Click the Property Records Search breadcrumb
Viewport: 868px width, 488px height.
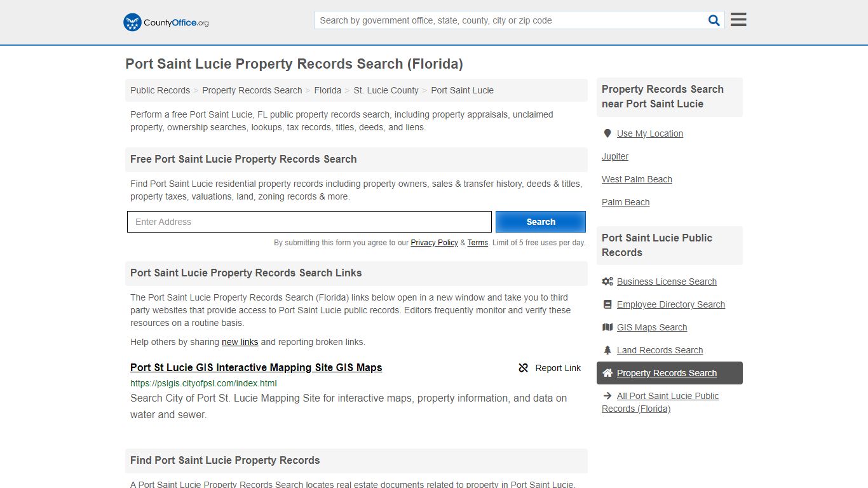click(x=252, y=90)
